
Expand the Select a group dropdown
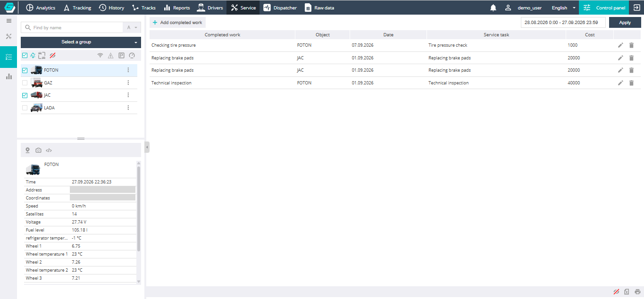pyautogui.click(x=81, y=42)
